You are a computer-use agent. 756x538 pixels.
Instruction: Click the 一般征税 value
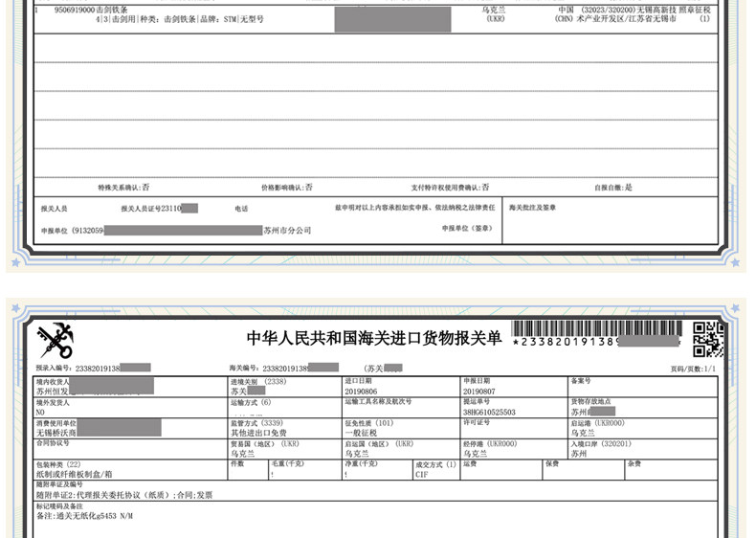tap(361, 433)
